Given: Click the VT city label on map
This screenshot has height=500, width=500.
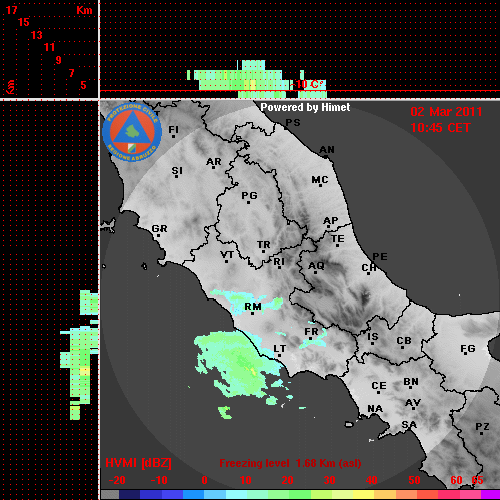Looking at the screenshot, I should pos(227,255).
